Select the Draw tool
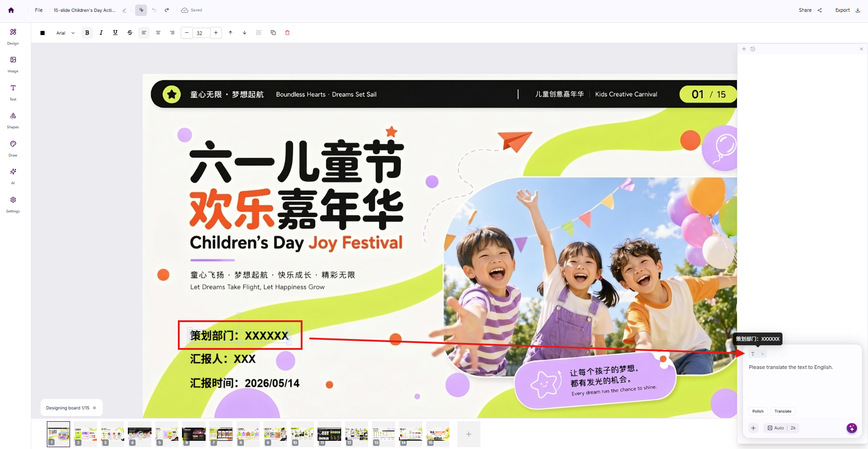Image resolution: width=868 pixels, height=449 pixels. click(x=13, y=148)
